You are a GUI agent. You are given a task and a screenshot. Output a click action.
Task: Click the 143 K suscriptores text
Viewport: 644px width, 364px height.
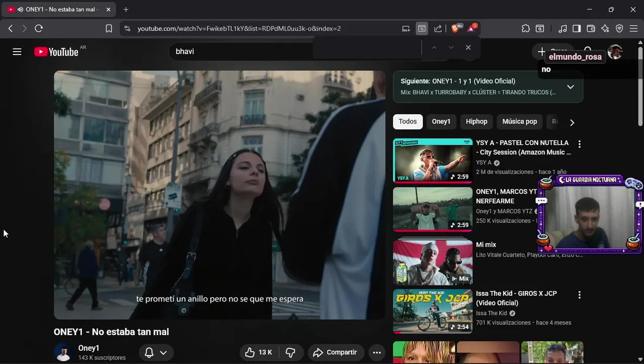click(102, 358)
